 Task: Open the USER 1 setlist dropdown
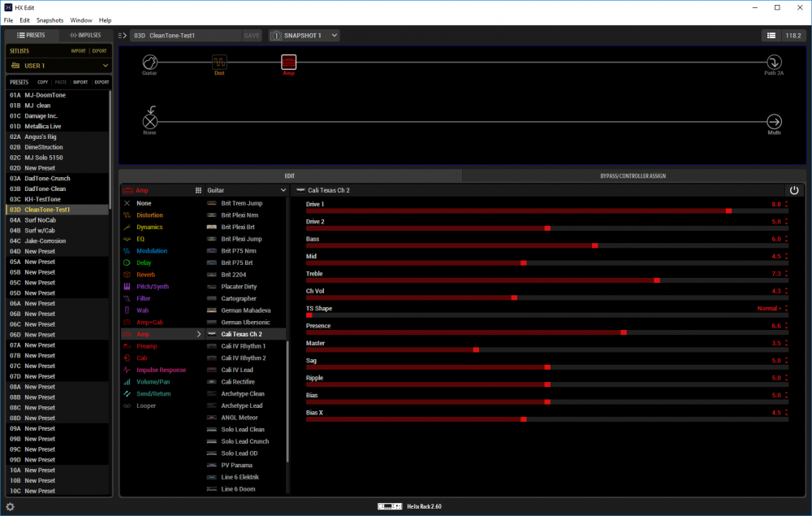point(58,66)
